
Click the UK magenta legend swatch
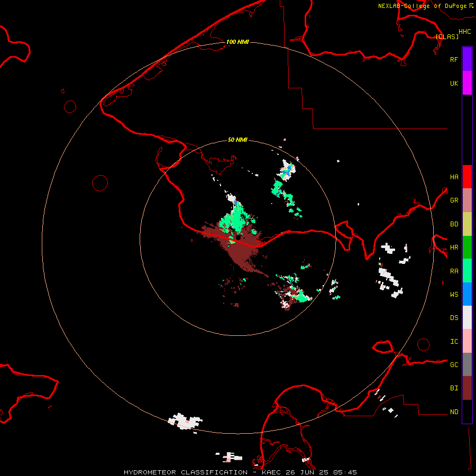[x=467, y=83]
